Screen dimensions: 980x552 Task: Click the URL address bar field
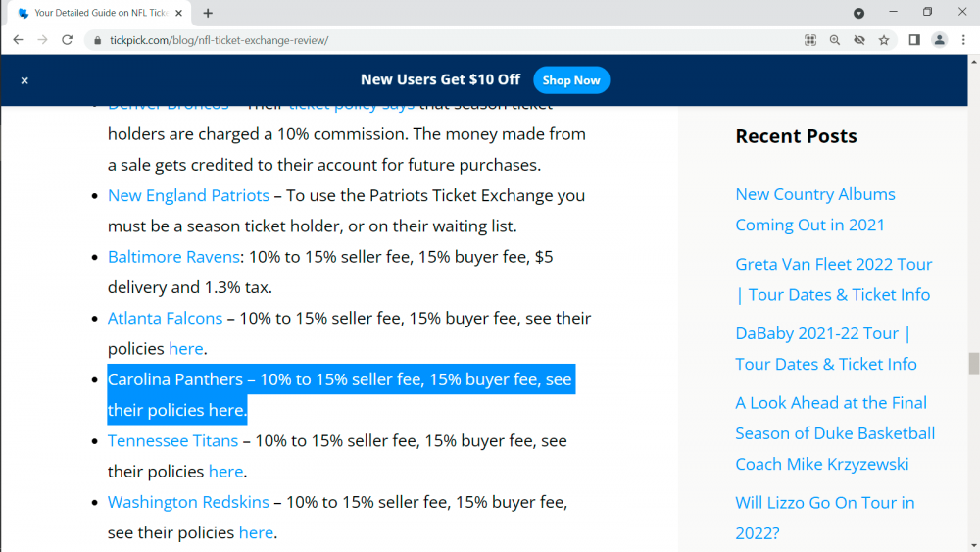coord(441,40)
